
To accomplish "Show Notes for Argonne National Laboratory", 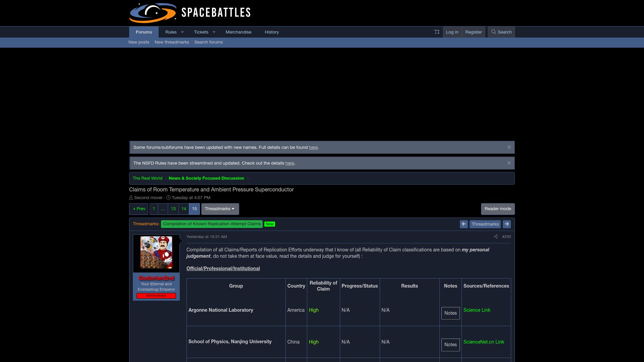I will coord(450,313).
